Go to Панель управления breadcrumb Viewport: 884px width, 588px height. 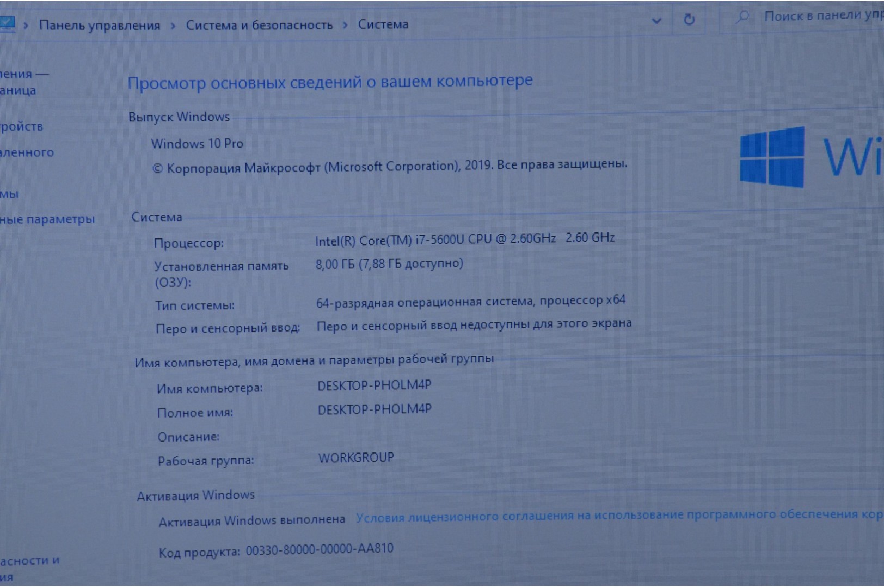tap(100, 26)
